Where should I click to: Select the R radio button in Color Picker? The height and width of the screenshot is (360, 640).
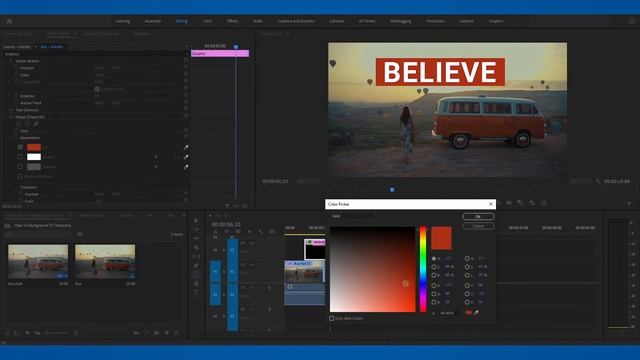tap(434, 285)
